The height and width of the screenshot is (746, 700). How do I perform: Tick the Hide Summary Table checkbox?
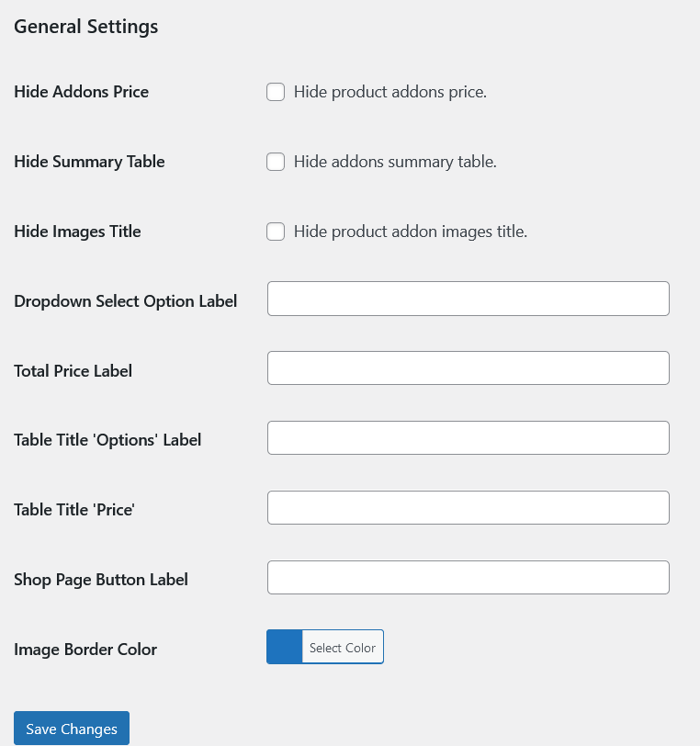pyautogui.click(x=276, y=162)
